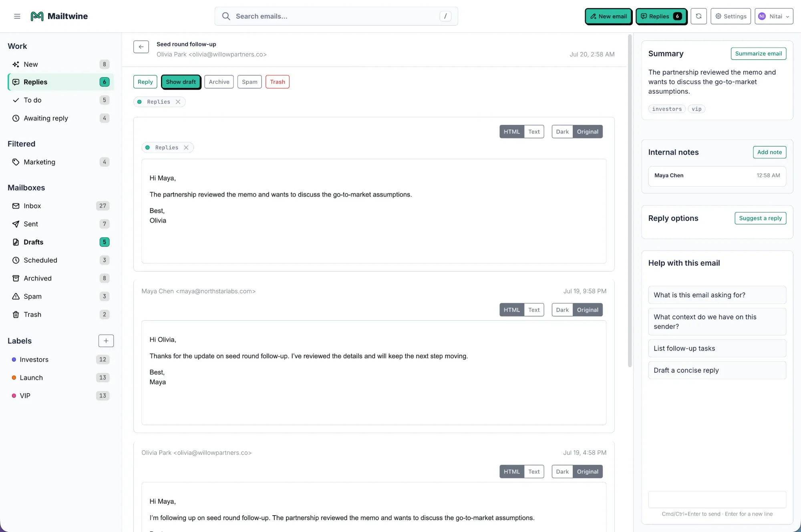The height and width of the screenshot is (532, 801).
Task: Click the New email button
Action: [x=608, y=16]
